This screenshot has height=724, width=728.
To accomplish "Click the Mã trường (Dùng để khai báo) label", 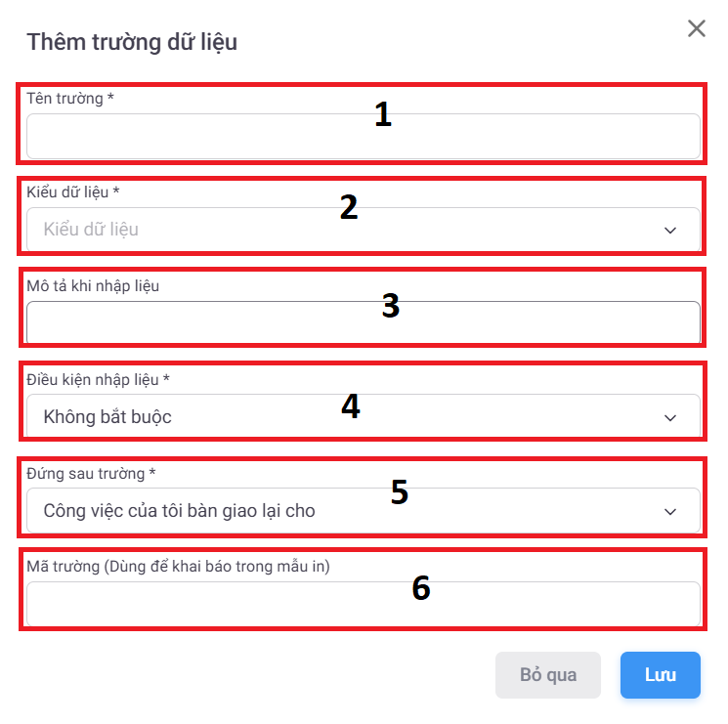I will point(178,567).
